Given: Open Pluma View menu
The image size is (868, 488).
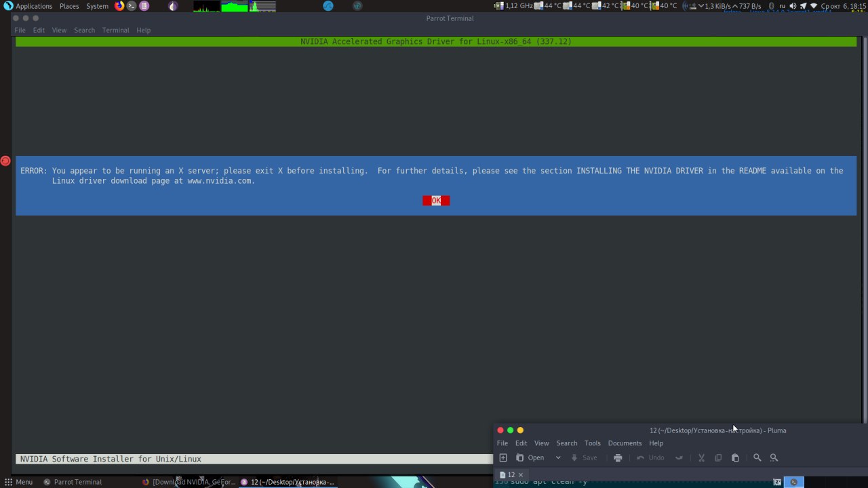Looking at the screenshot, I should (541, 443).
